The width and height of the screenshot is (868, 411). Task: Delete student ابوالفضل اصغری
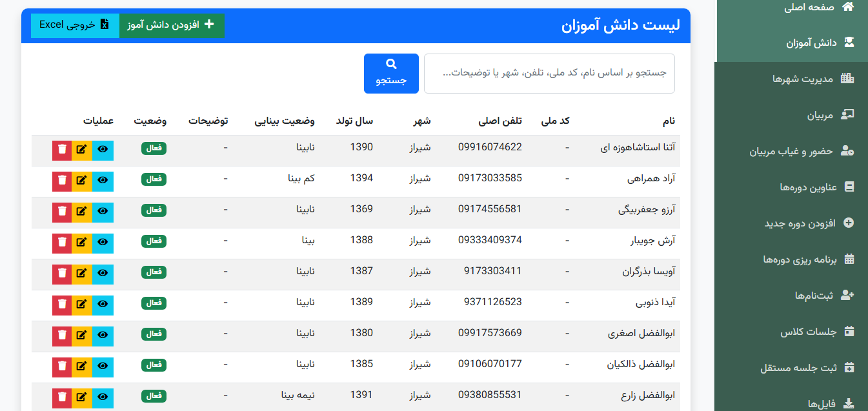[62, 336]
